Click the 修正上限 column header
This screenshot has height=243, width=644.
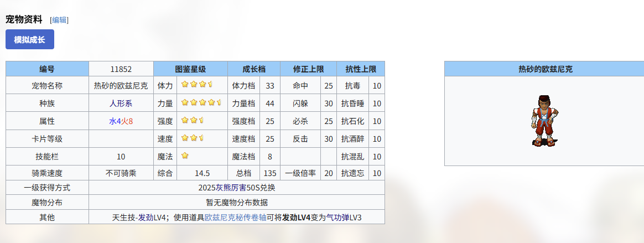coord(309,69)
